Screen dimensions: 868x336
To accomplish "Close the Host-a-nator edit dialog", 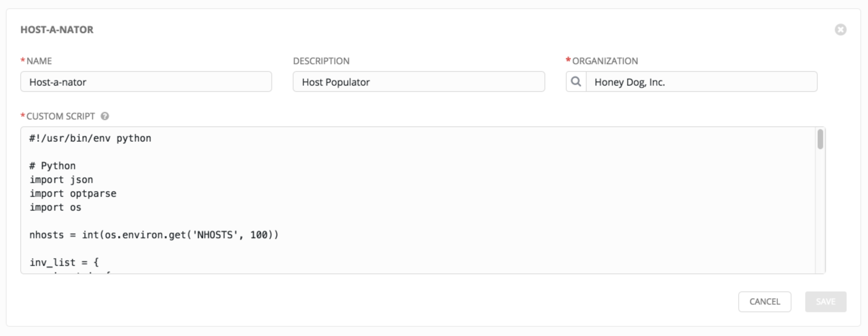I will 840,30.
